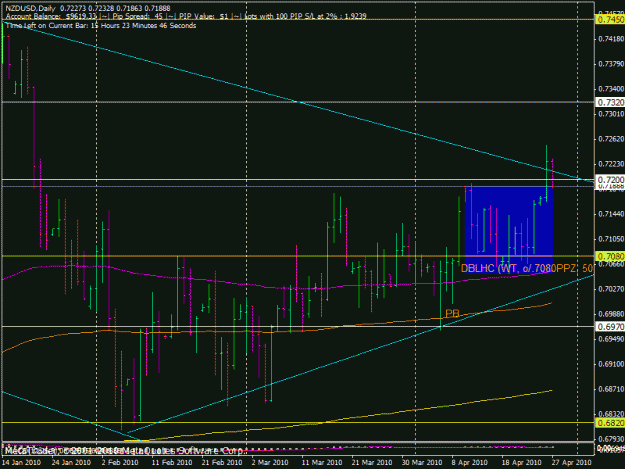Image resolution: width=625 pixels, height=469 pixels.
Task: Click the 27 Apr 2010 date label
Action: click(572, 462)
